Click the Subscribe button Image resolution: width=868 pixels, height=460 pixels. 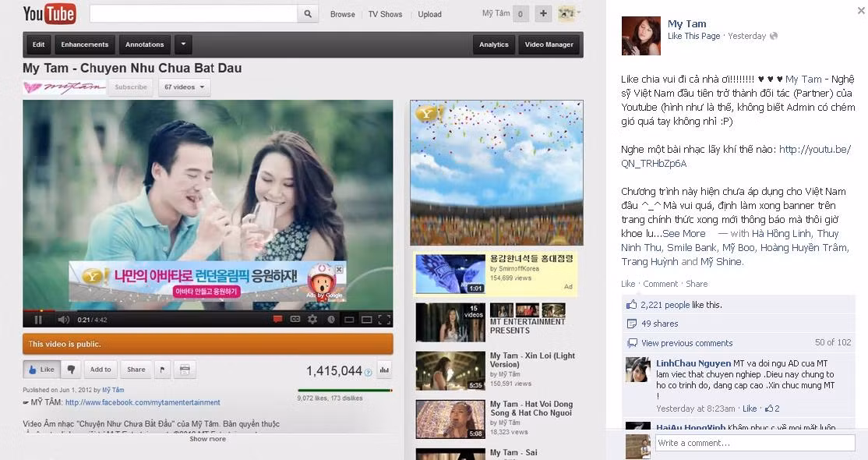pyautogui.click(x=131, y=87)
